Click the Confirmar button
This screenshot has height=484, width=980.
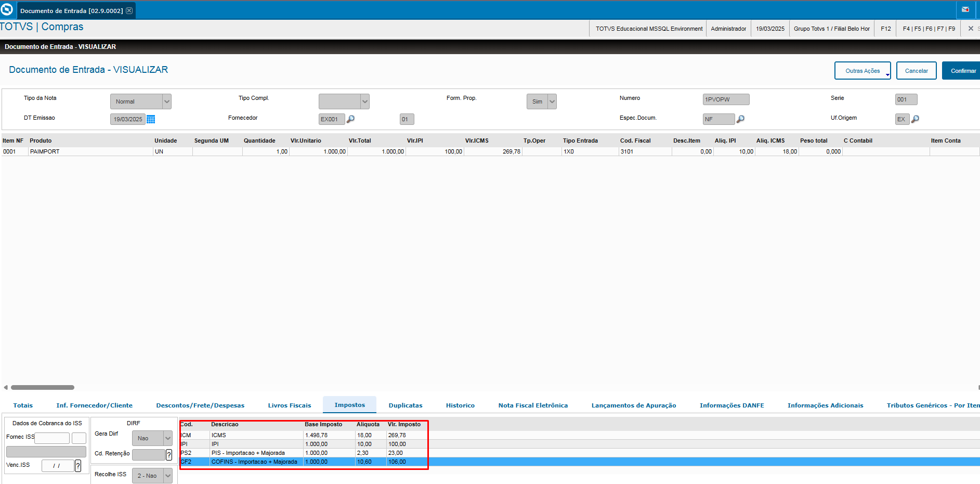click(x=962, y=71)
